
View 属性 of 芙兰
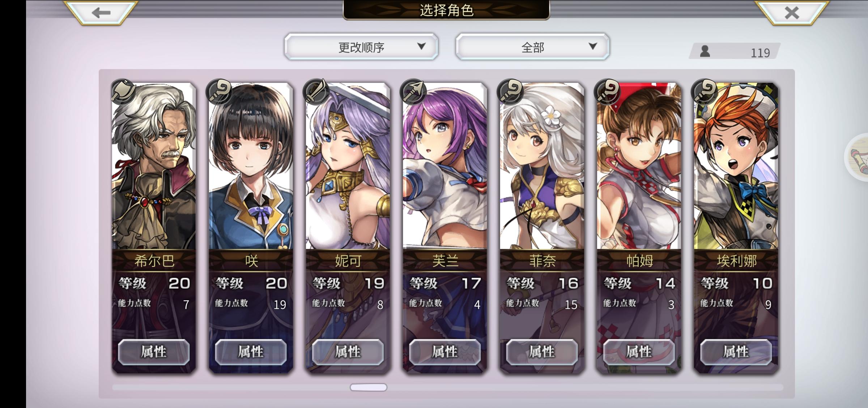tap(445, 352)
